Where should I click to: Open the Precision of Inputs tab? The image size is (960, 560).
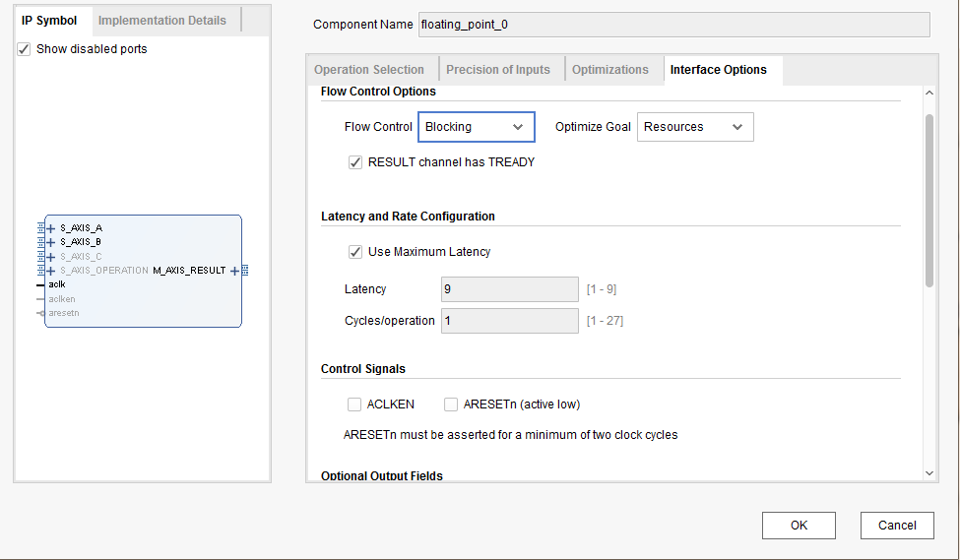pos(498,70)
